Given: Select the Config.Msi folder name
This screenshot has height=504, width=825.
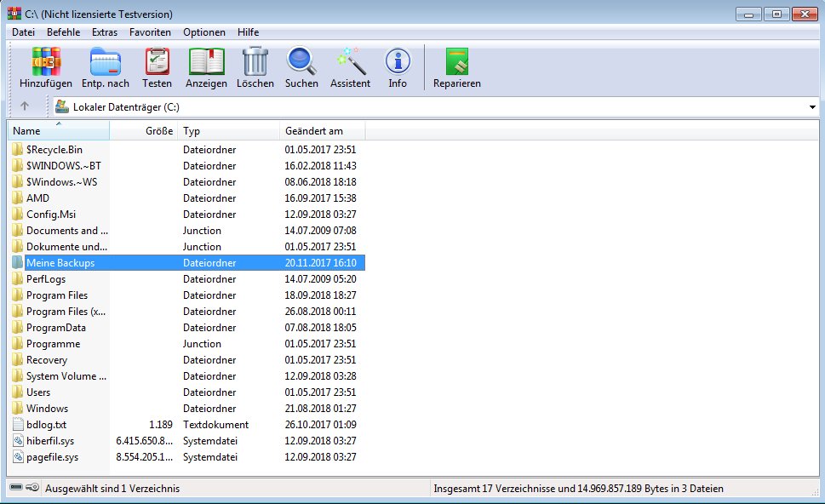Looking at the screenshot, I should tap(51, 215).
